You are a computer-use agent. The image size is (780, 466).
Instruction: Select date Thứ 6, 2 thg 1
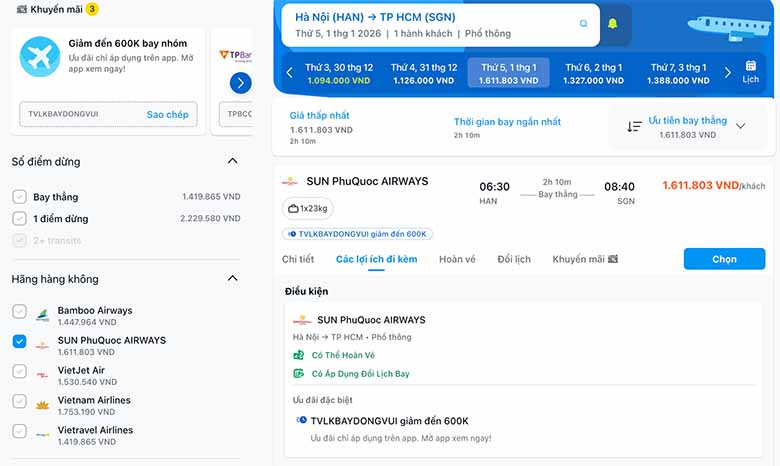(593, 74)
